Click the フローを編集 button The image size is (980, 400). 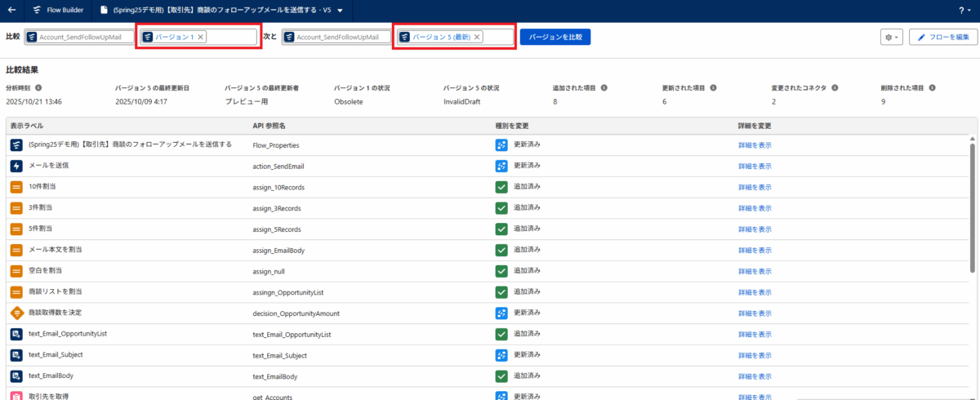943,38
